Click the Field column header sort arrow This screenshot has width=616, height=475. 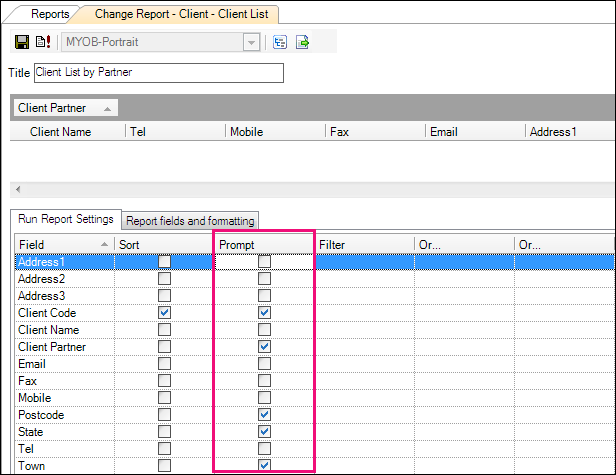(105, 244)
